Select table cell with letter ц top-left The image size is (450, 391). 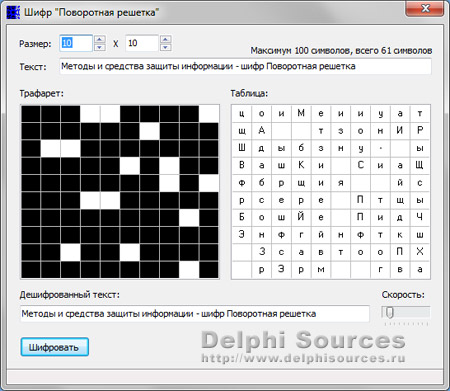(x=242, y=114)
